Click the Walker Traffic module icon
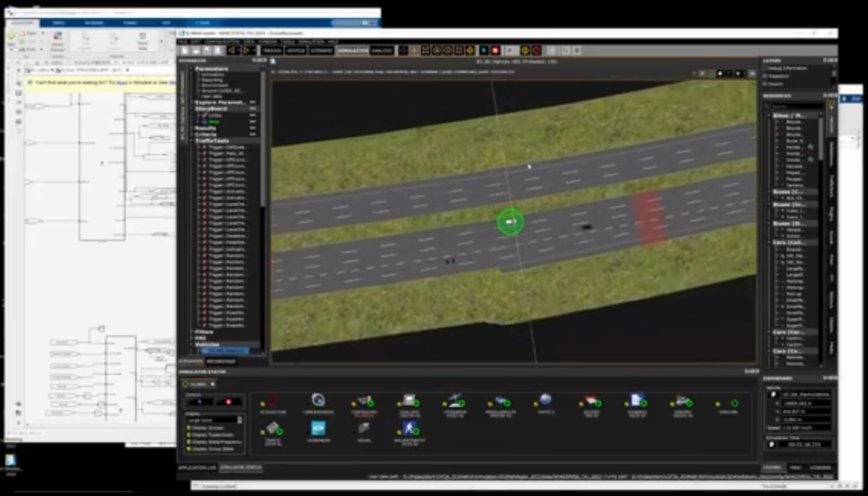868x496 pixels. (x=410, y=428)
